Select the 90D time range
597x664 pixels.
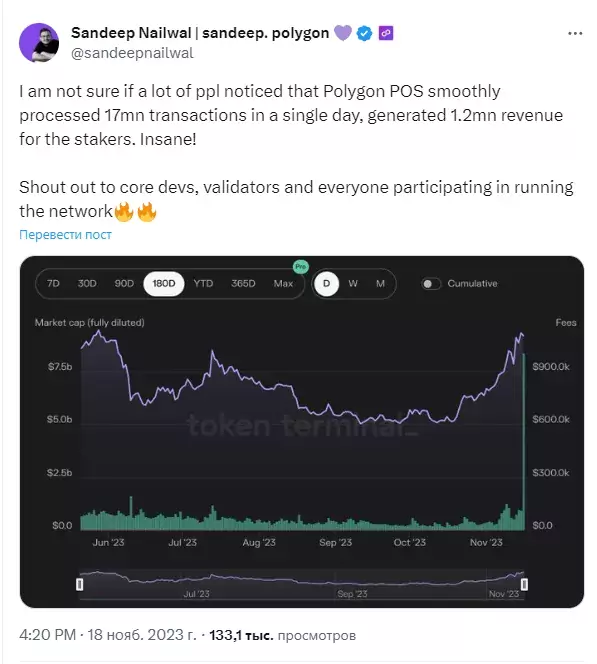click(124, 283)
